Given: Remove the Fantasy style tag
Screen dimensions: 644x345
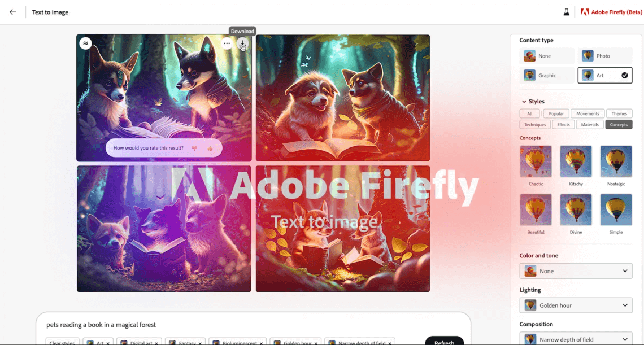Looking at the screenshot, I should tap(200, 343).
